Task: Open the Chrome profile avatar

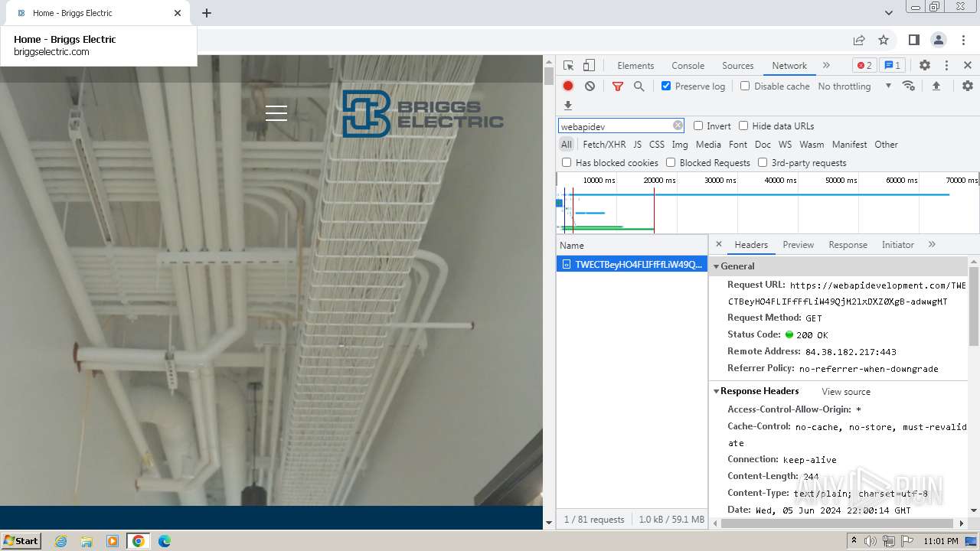Action: coord(939,40)
